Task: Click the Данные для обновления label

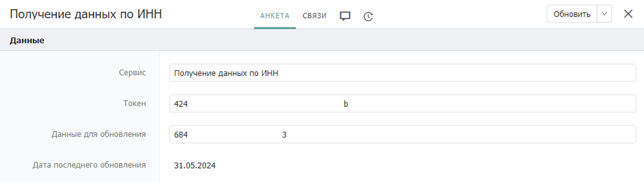Action: click(x=98, y=134)
